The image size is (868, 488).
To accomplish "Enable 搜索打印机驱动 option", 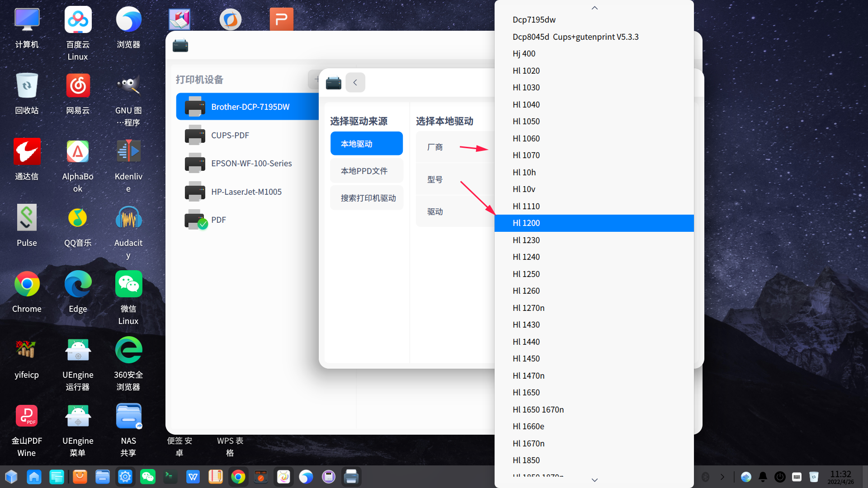I will click(366, 197).
